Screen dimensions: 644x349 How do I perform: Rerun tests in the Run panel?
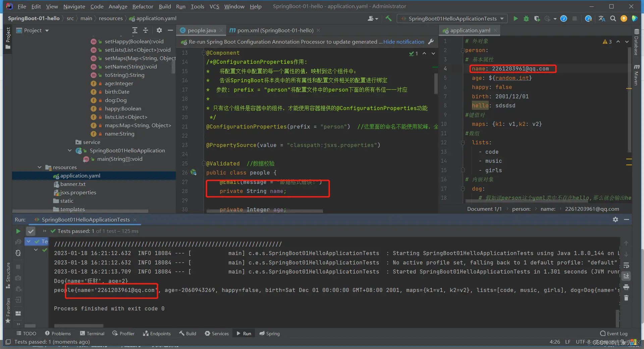tap(18, 231)
